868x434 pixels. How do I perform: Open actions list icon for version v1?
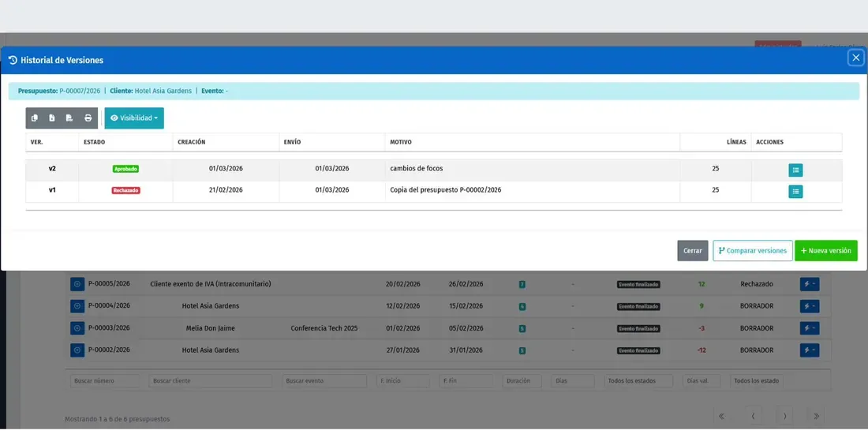coord(795,192)
